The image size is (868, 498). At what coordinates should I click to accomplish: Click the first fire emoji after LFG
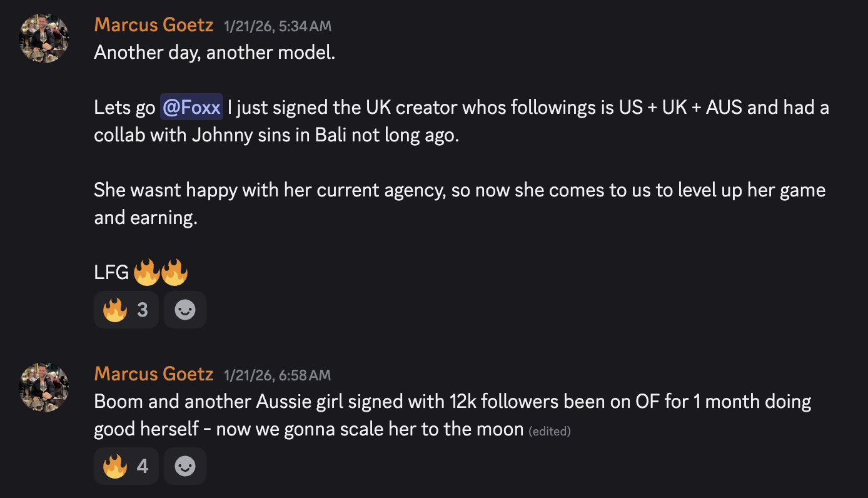[146, 273]
